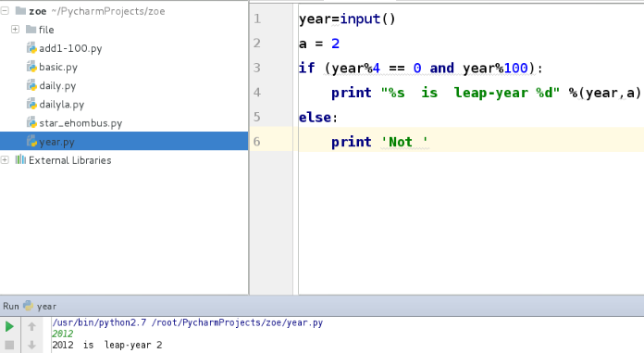Click the zoe project name label
Viewport: 644px width, 353px height.
[x=37, y=11]
